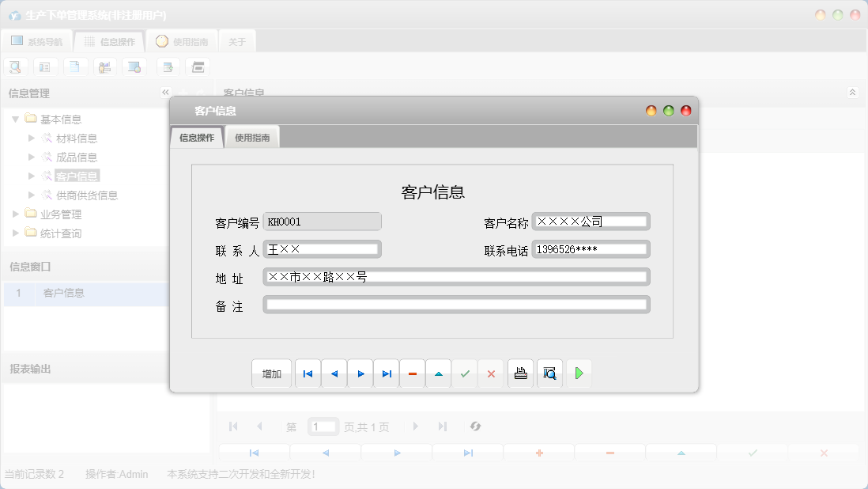Select the screen preview icon in the toolbar
Image resolution: width=868 pixels, height=489 pixels.
pos(134,66)
